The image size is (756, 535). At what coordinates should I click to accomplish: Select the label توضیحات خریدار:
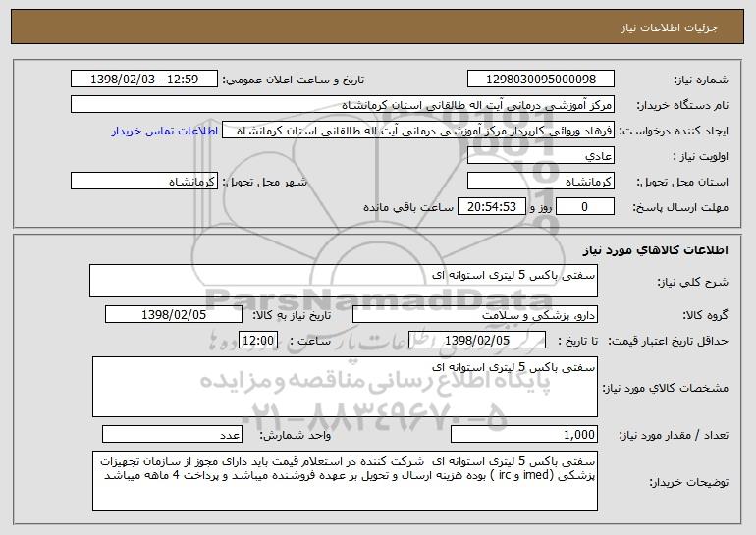point(688,482)
